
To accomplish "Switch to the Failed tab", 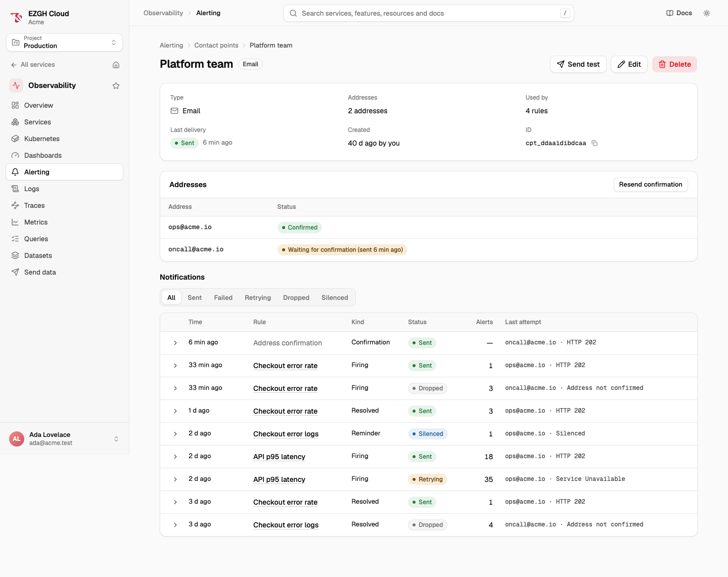I will pyautogui.click(x=223, y=297).
